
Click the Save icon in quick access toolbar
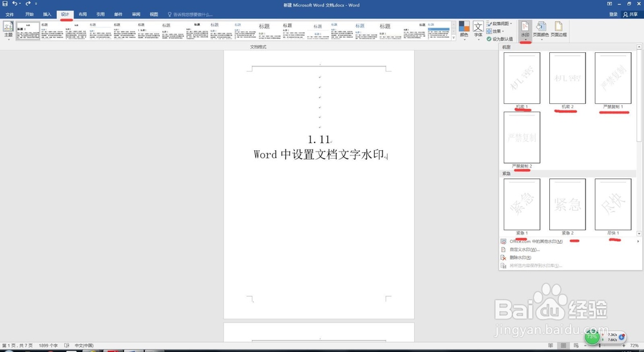[5, 4]
